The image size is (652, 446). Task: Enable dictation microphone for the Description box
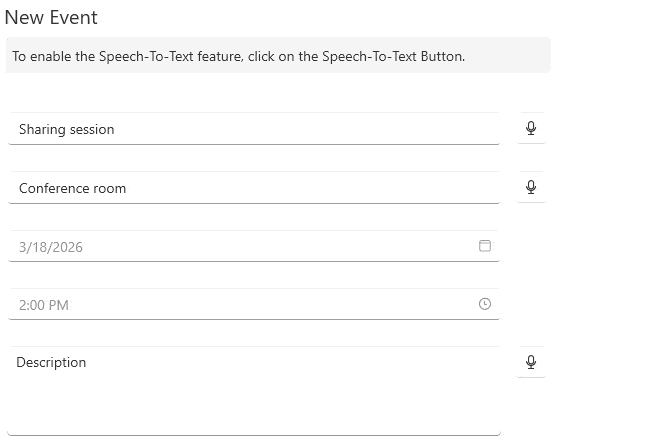(531, 362)
